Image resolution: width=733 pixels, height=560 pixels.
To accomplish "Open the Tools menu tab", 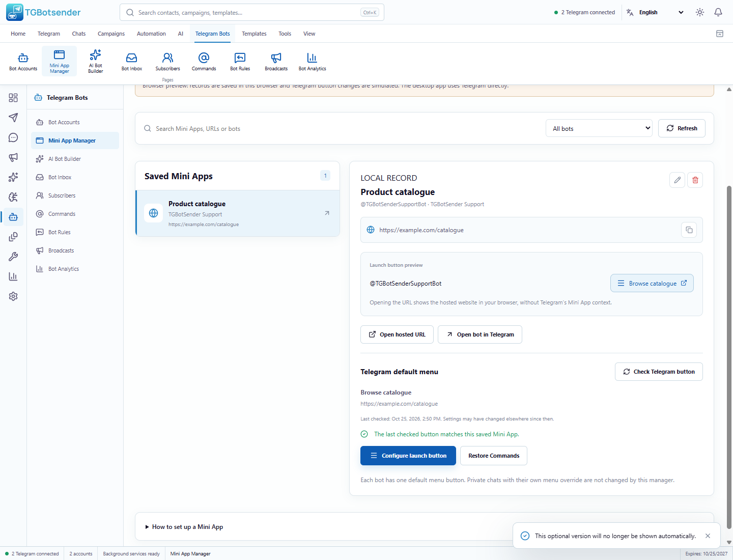I will (285, 34).
